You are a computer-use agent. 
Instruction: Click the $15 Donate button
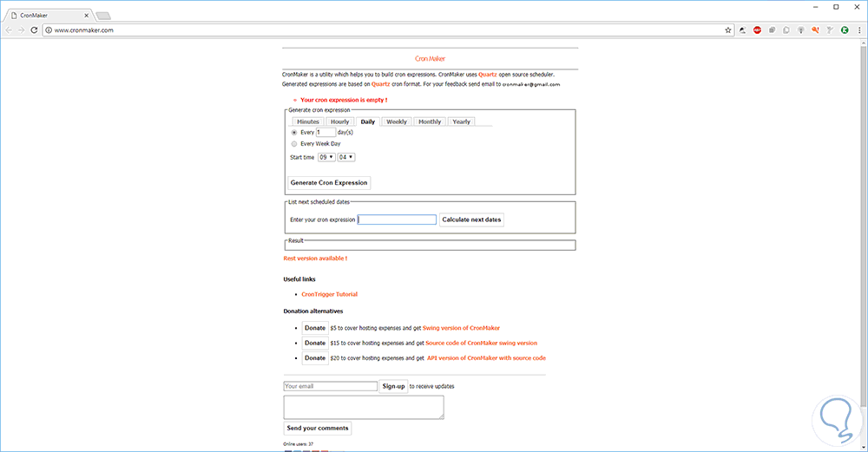[x=315, y=343]
